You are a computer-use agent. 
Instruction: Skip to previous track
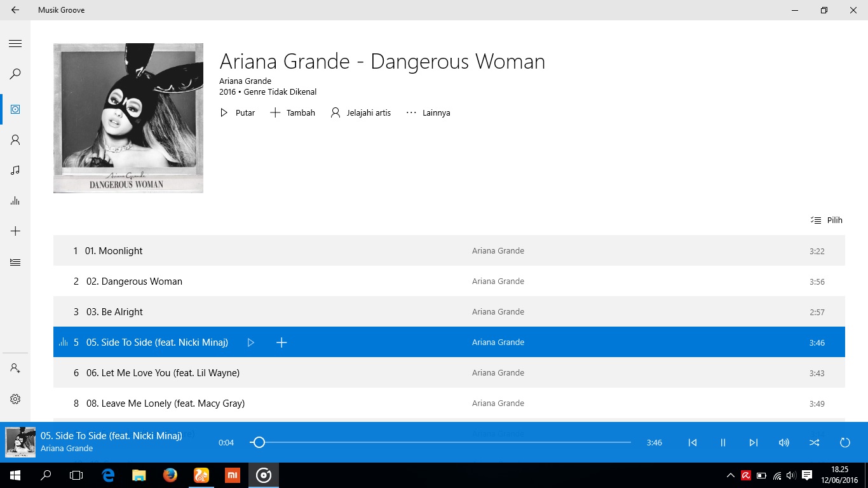coord(693,442)
